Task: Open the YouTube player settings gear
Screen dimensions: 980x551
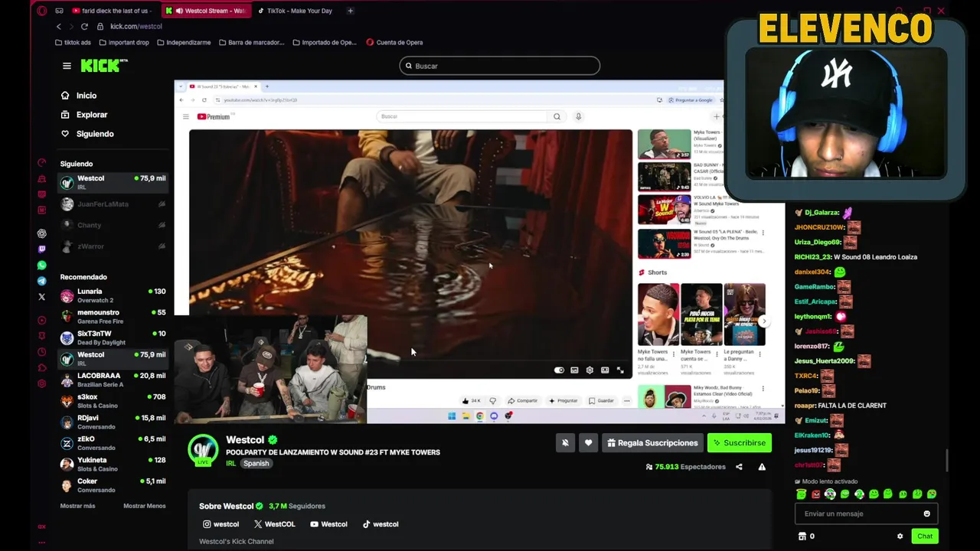Action: point(590,370)
